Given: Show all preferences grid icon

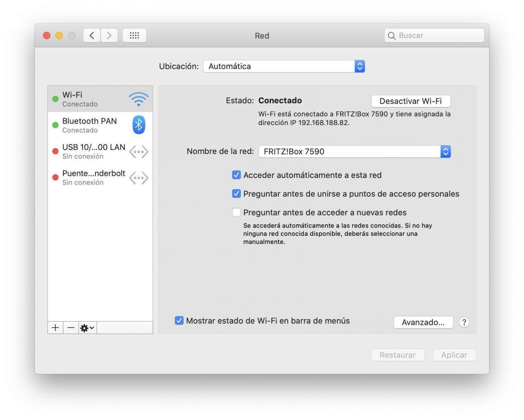Looking at the screenshot, I should [x=134, y=36].
